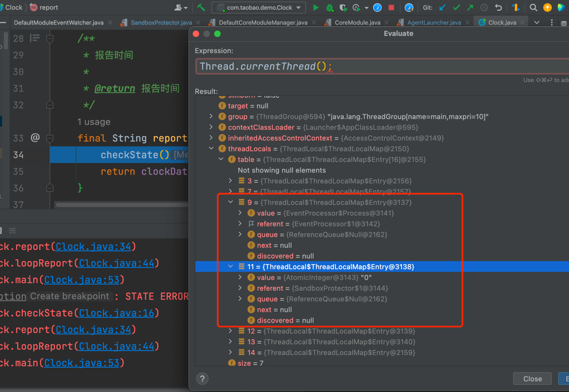
Task: Toggle fold marker at line 33
Action: (x=50, y=138)
